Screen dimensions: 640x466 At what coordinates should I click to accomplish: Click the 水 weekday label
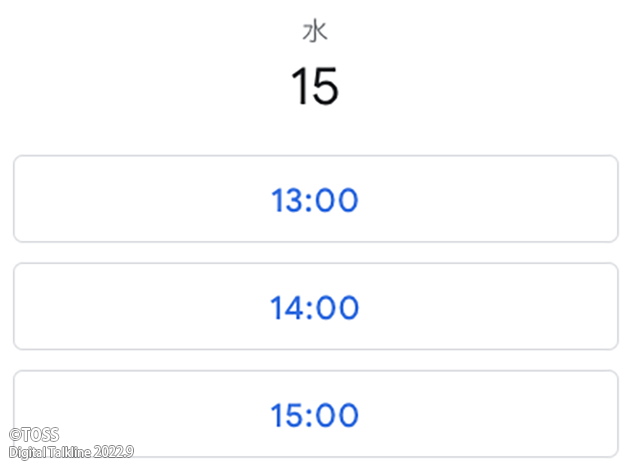[315, 32]
